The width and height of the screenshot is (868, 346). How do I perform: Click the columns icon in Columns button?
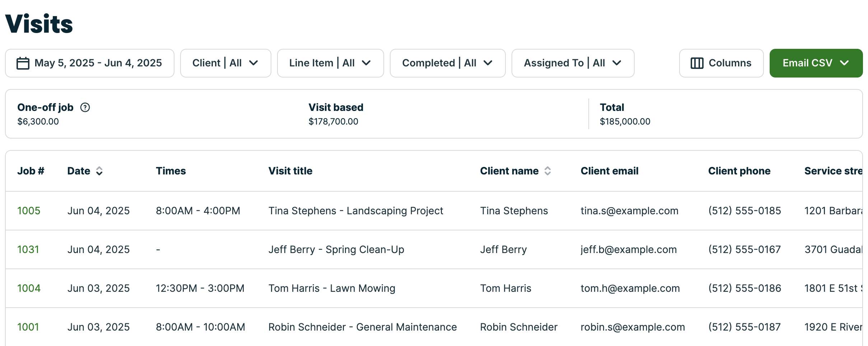[697, 63]
